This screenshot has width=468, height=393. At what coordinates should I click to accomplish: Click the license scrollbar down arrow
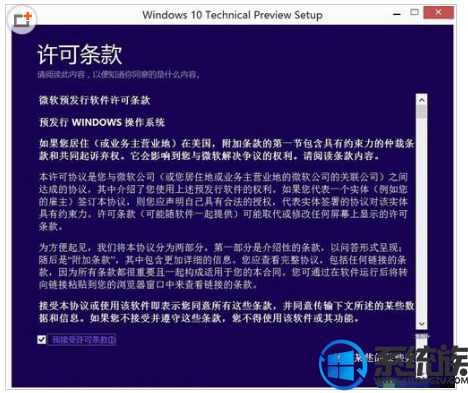[x=422, y=324]
